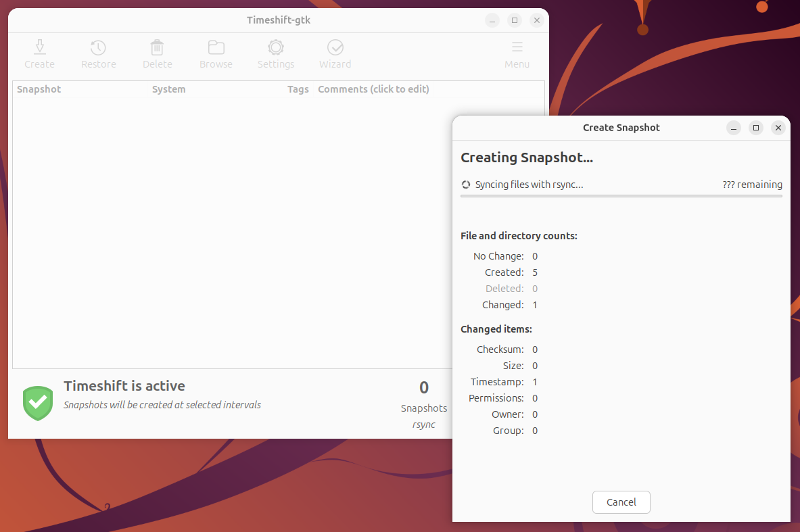Cancel the snapshot creation
800x532 pixels.
[621, 502]
